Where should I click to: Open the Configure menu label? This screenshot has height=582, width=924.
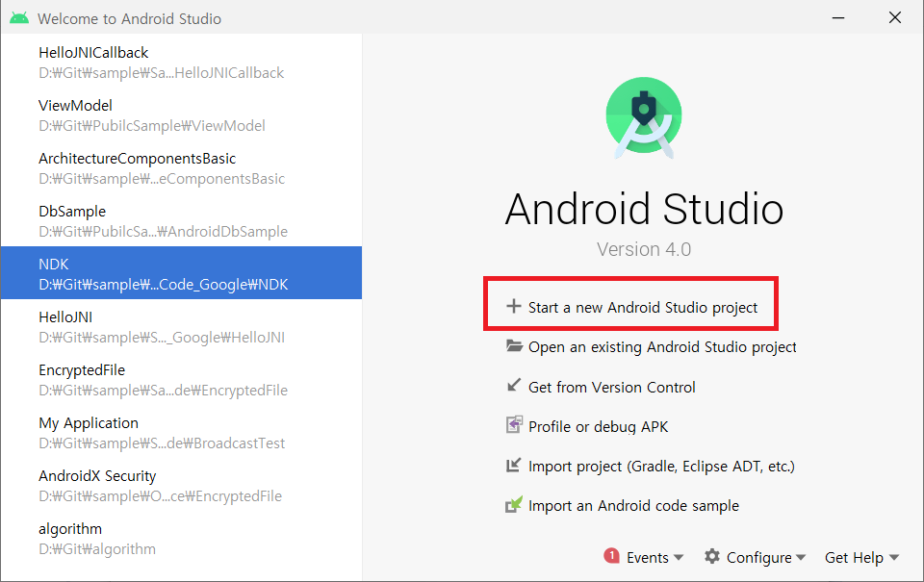tap(759, 557)
